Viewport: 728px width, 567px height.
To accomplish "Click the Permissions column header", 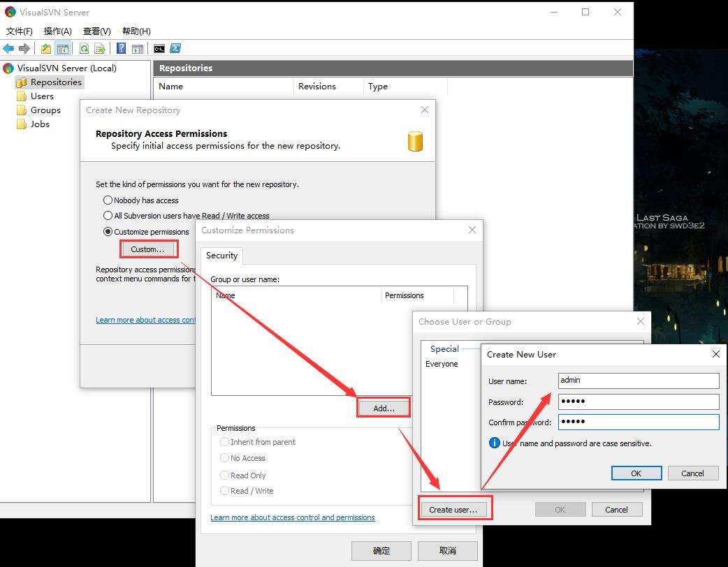I will [x=417, y=295].
